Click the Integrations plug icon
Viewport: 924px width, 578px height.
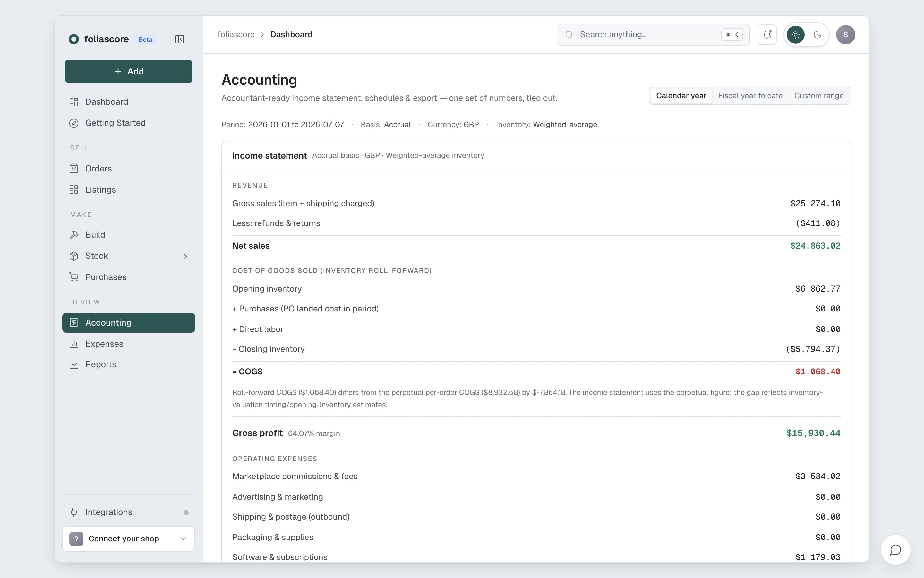click(74, 512)
